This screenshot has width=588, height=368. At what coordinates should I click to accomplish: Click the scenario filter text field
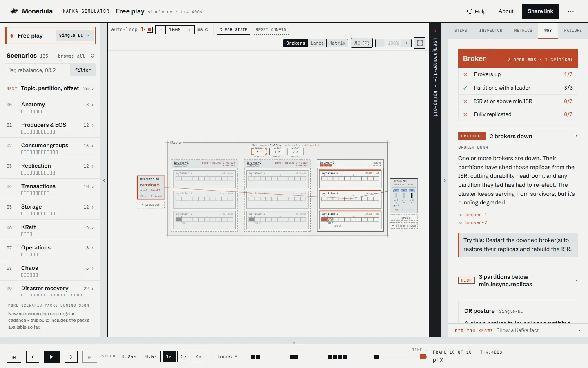[38, 70]
